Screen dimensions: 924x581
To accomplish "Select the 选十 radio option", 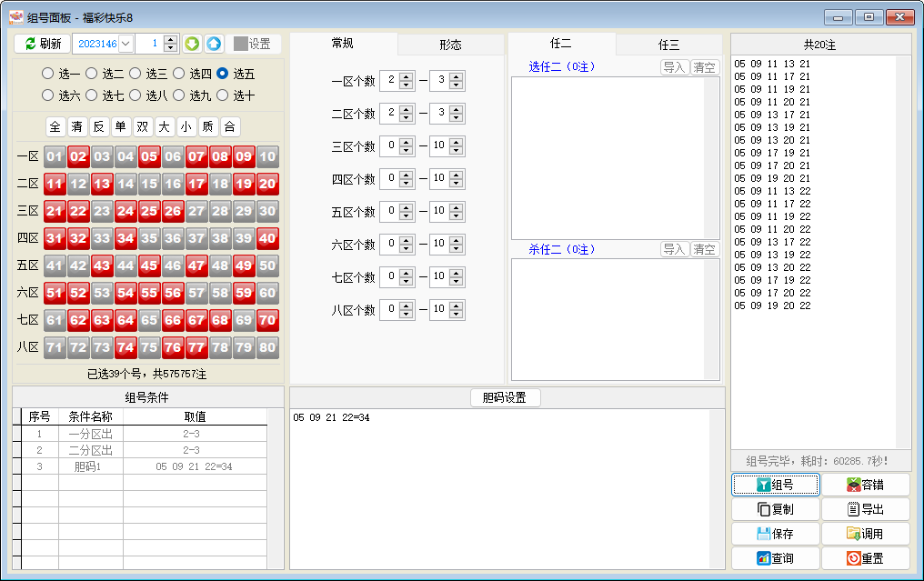I will (236, 95).
